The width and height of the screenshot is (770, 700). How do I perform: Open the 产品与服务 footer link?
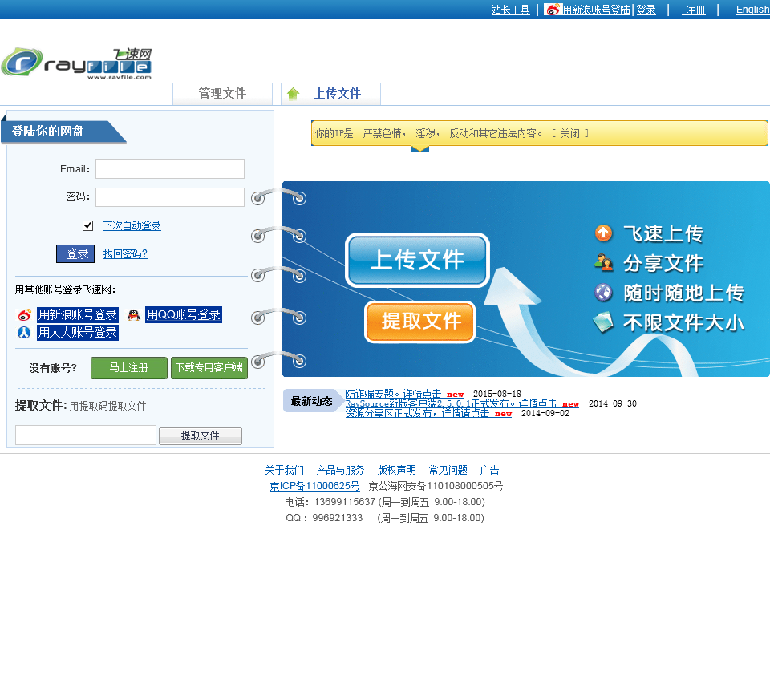click(x=342, y=470)
